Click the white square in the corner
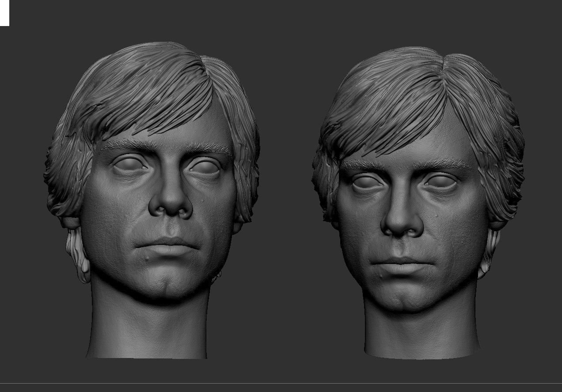The width and height of the screenshot is (562, 392). pos(4,13)
